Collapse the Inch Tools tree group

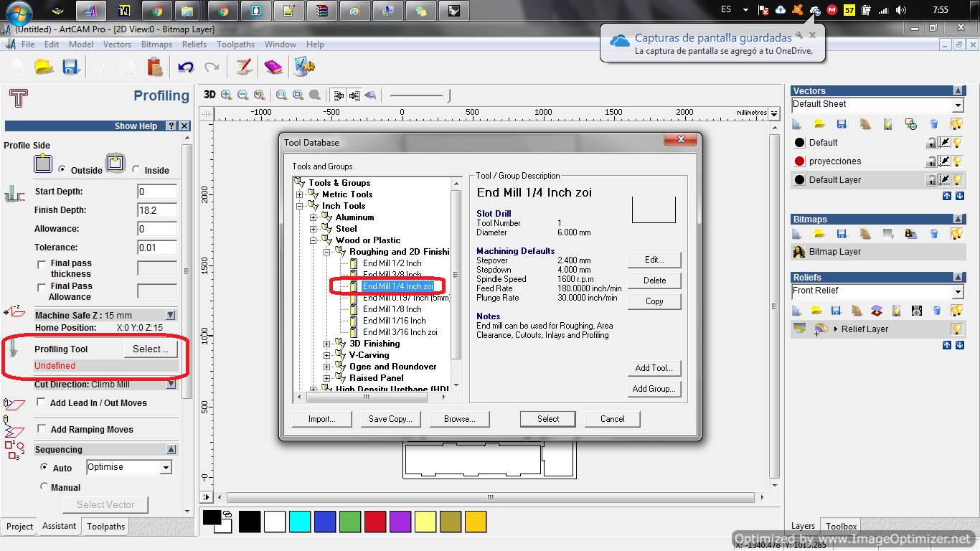[300, 206]
